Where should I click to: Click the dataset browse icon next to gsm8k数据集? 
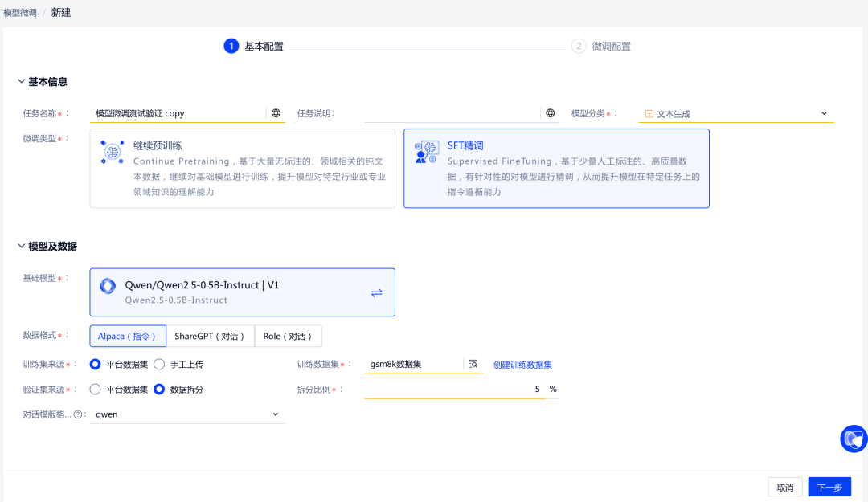(x=473, y=364)
